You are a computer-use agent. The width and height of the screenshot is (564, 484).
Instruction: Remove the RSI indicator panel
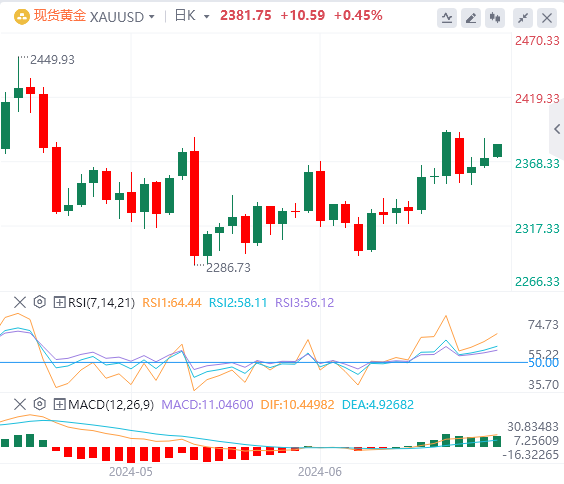click(20, 302)
